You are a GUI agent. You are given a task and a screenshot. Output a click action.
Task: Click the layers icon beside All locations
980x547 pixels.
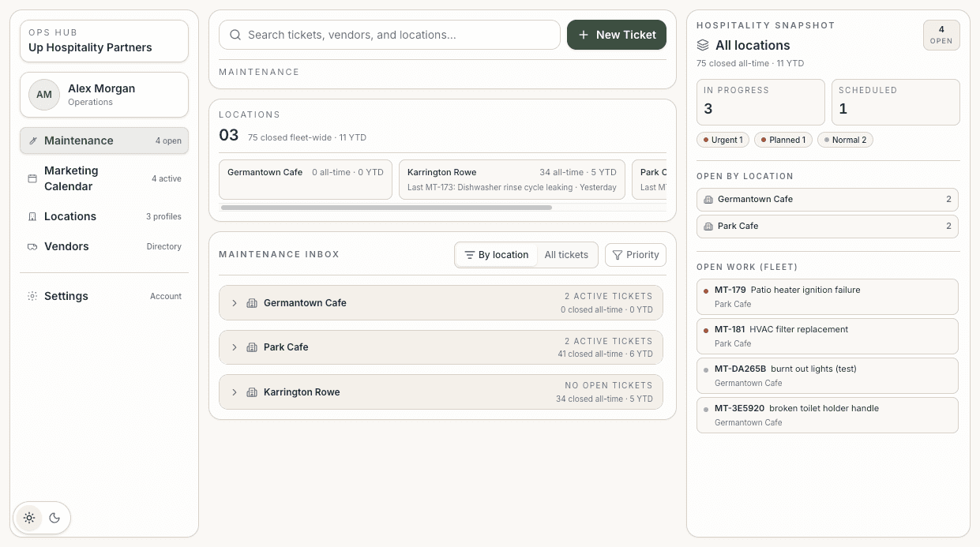point(703,46)
